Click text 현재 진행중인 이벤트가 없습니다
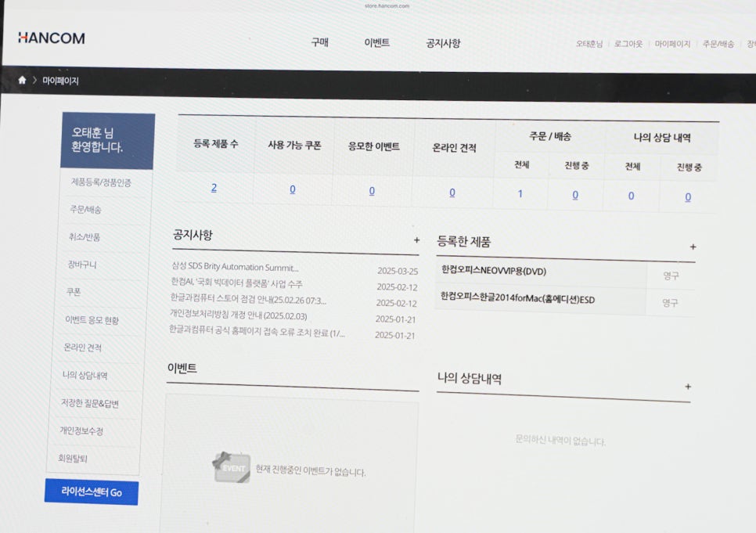Image resolution: width=756 pixels, height=533 pixels. pos(310,470)
